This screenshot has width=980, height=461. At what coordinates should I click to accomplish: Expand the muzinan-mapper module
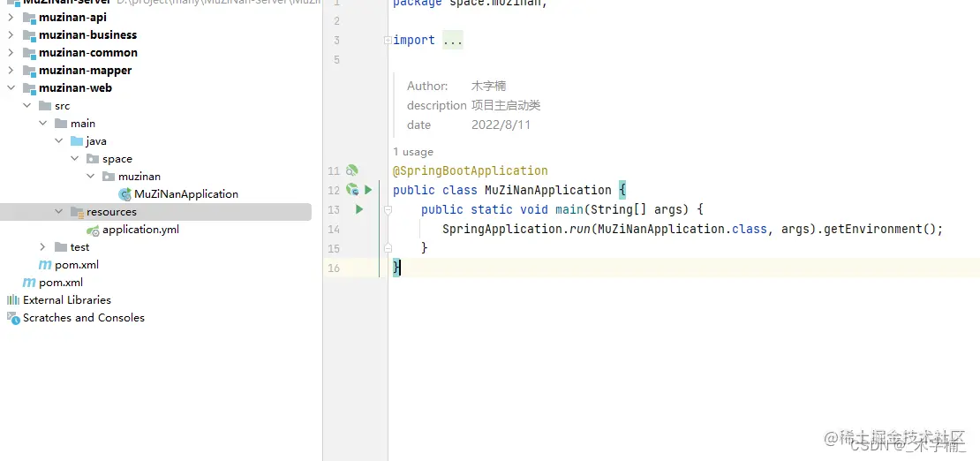click(11, 71)
